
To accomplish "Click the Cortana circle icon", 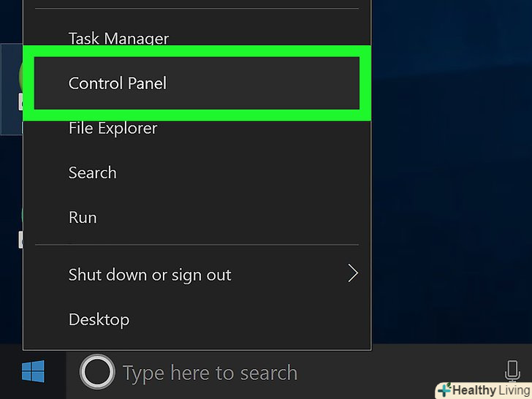I will pyautogui.click(x=97, y=373).
